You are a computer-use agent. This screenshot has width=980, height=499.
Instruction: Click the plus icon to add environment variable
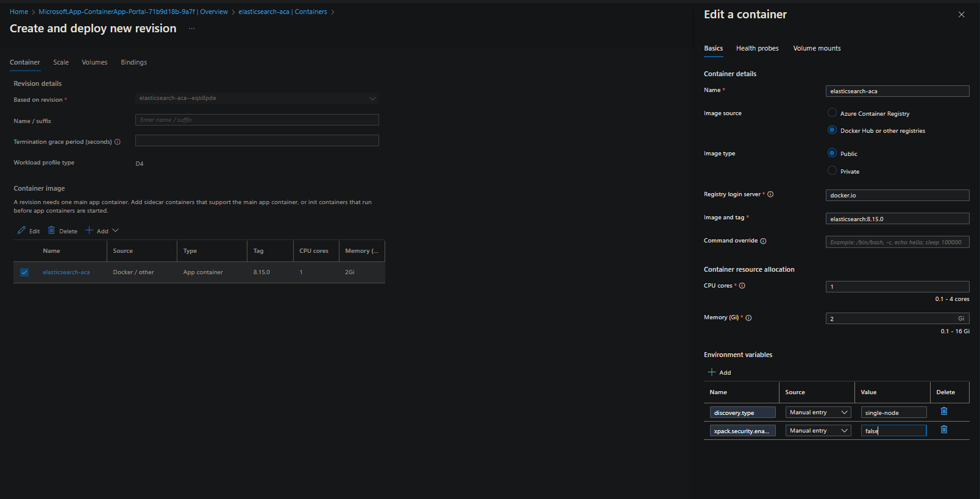(x=711, y=372)
